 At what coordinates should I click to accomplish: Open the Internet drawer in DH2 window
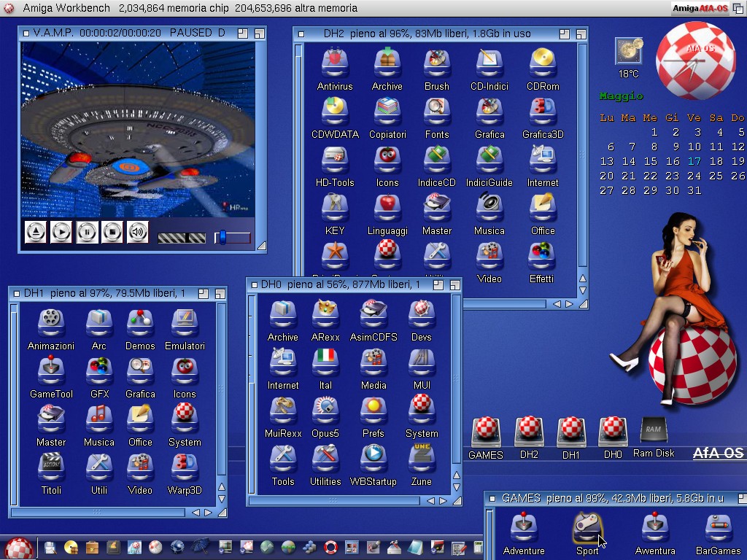[543, 160]
